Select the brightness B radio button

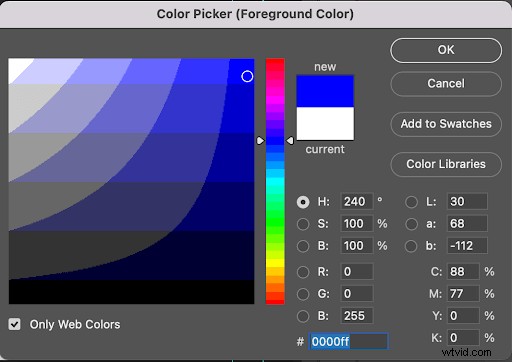[x=303, y=246]
